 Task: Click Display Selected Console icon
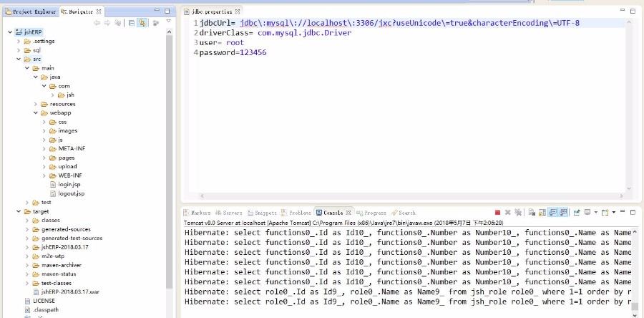(587, 212)
